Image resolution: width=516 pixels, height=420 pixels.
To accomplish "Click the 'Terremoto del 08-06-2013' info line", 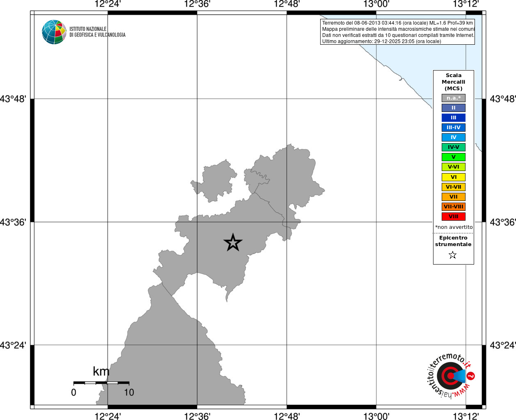I will [x=397, y=23].
